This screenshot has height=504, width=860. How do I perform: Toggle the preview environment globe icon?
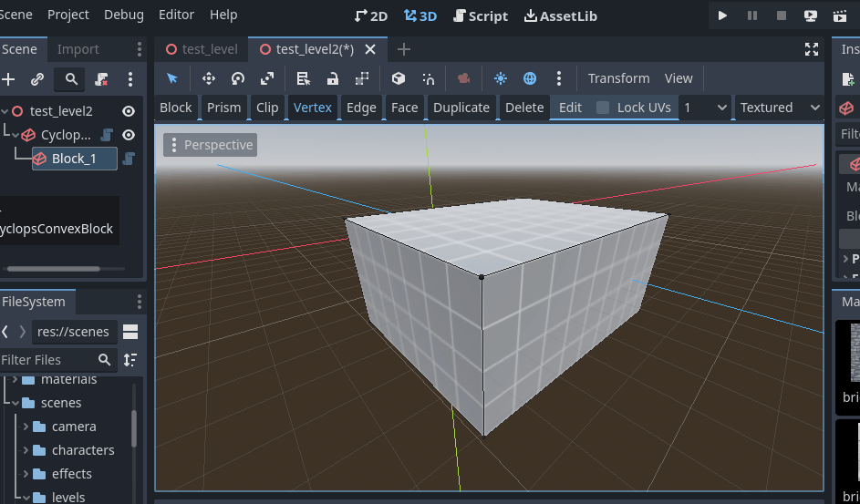coord(530,78)
